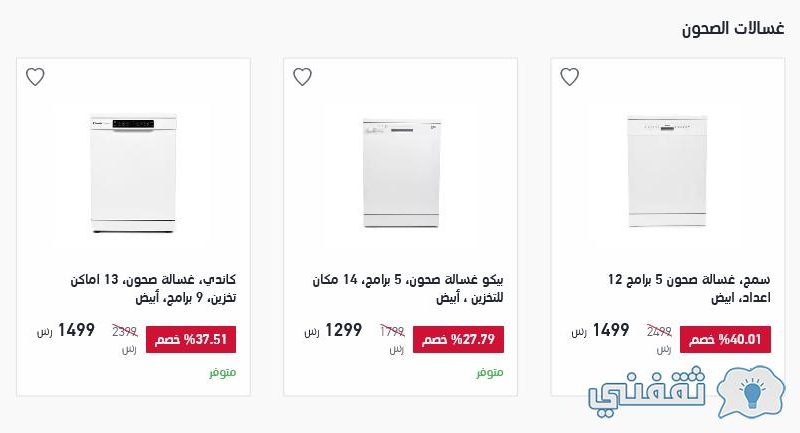Favorite the Beko dishwasher with heart icon
Image resolution: width=800 pixels, height=433 pixels.
(x=302, y=77)
